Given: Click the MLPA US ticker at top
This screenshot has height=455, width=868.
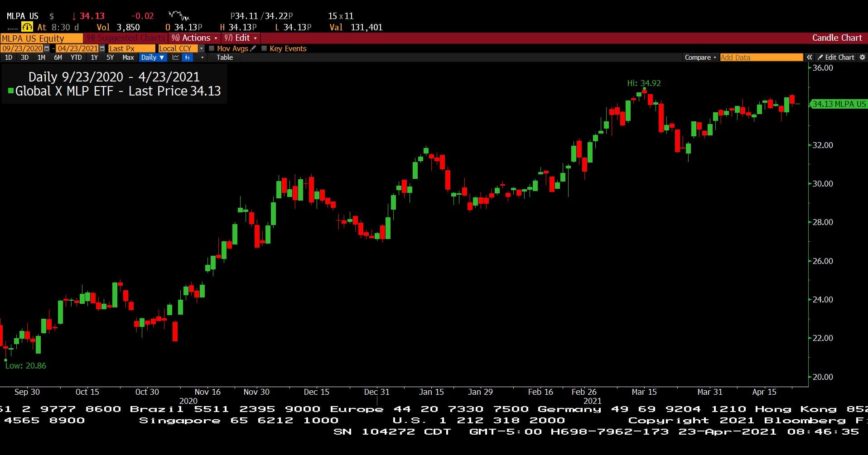Looking at the screenshot, I should coord(23,16).
